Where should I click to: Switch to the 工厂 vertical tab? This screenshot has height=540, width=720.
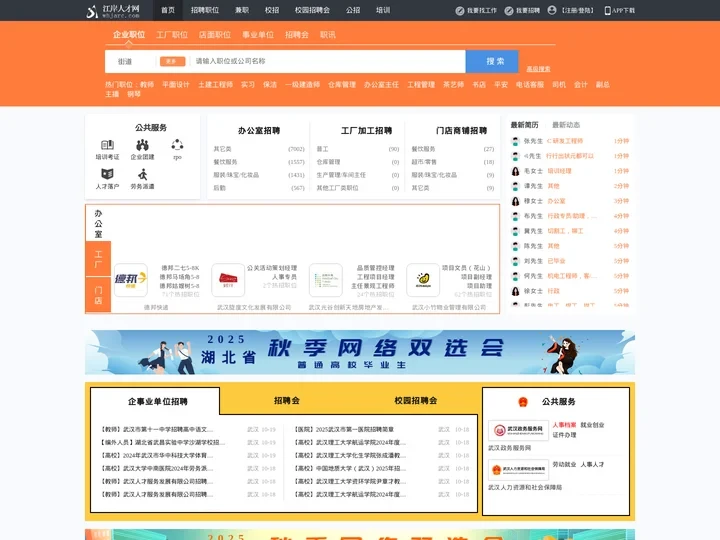pos(98,259)
